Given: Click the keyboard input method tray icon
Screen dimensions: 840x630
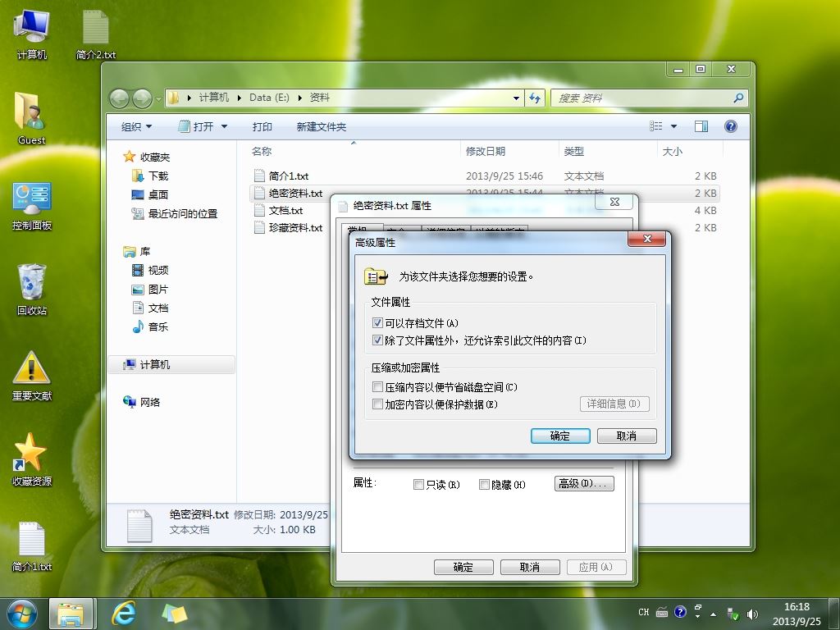Looking at the screenshot, I should (x=662, y=612).
